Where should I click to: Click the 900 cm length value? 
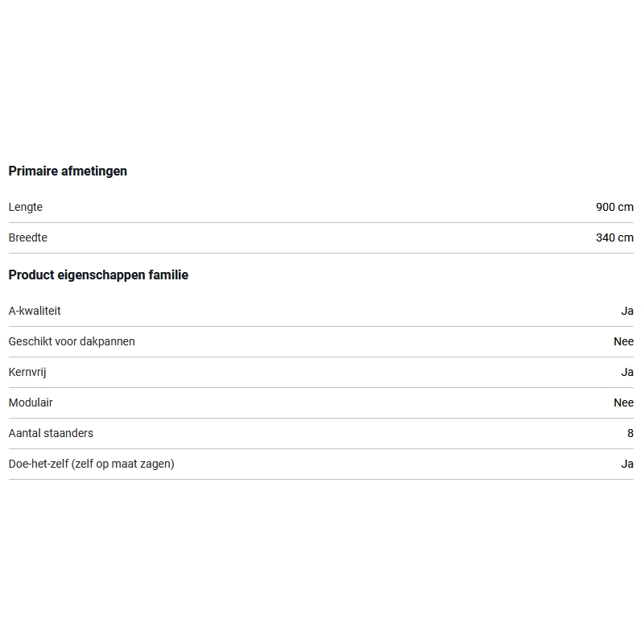[614, 207]
